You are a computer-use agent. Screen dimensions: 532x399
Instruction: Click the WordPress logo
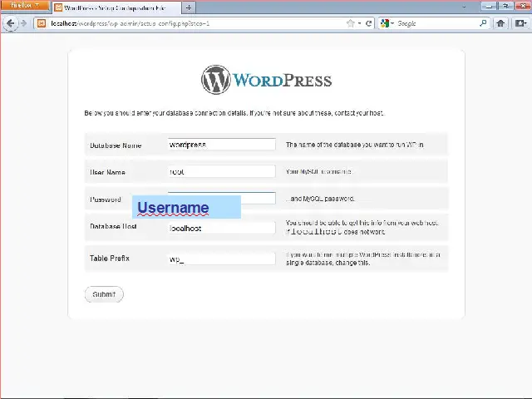pyautogui.click(x=266, y=80)
